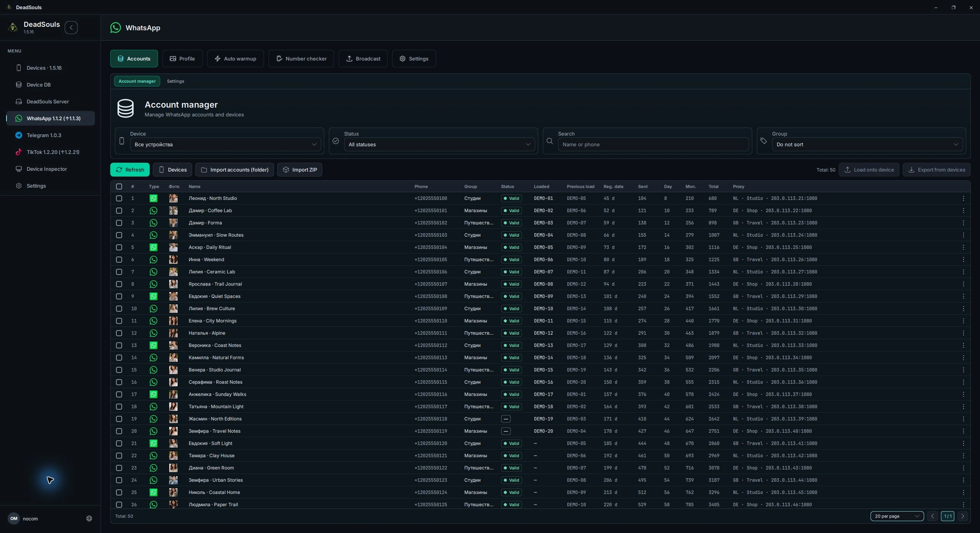This screenshot has width=980, height=533.
Task: Open the Number checker tab
Action: (301, 59)
